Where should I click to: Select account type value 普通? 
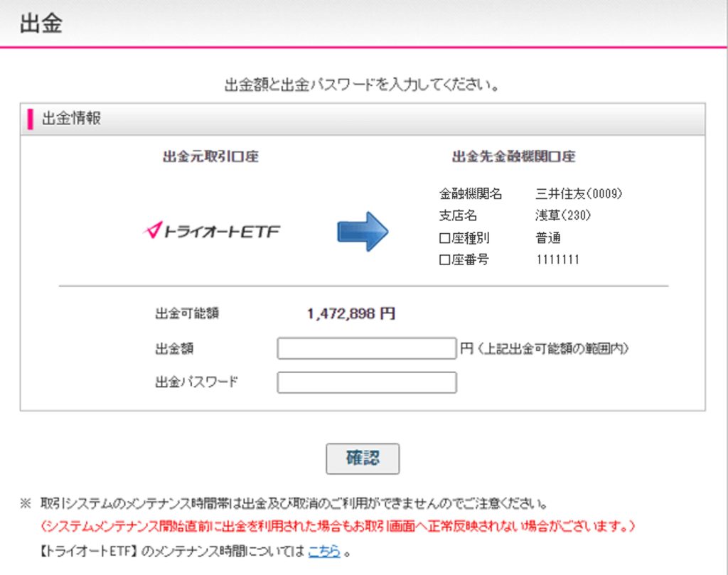548,238
